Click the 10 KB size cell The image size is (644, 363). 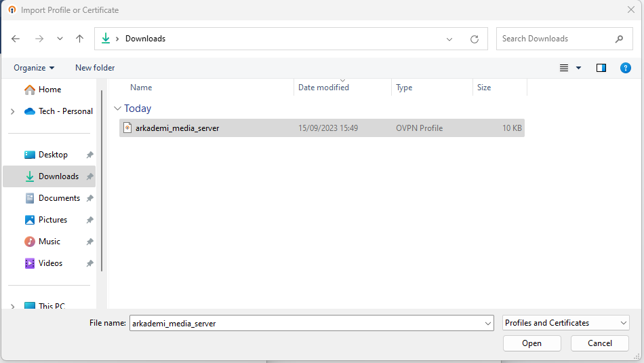[x=512, y=128]
